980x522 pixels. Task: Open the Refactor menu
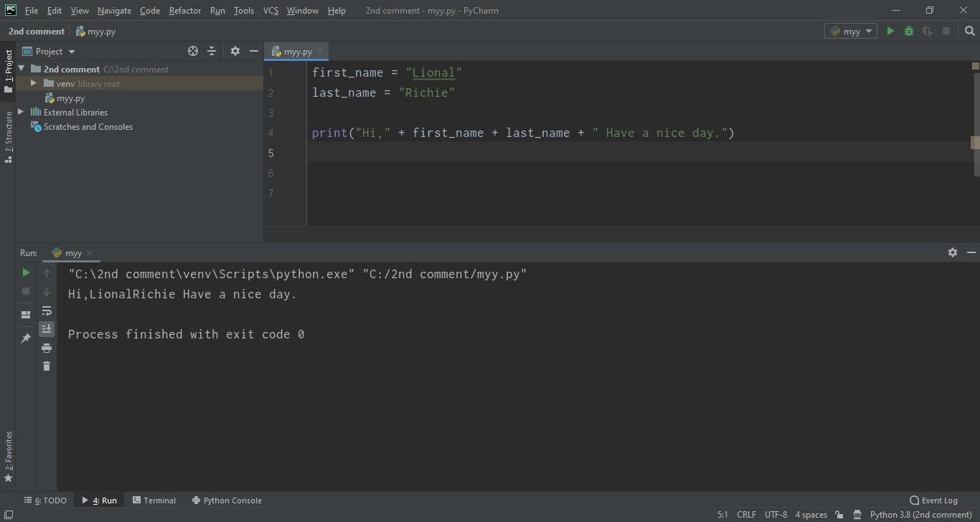(185, 11)
